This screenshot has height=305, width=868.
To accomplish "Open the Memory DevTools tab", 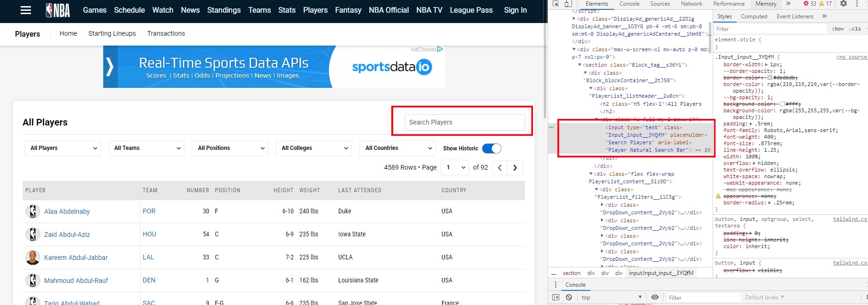I will coord(766,4).
